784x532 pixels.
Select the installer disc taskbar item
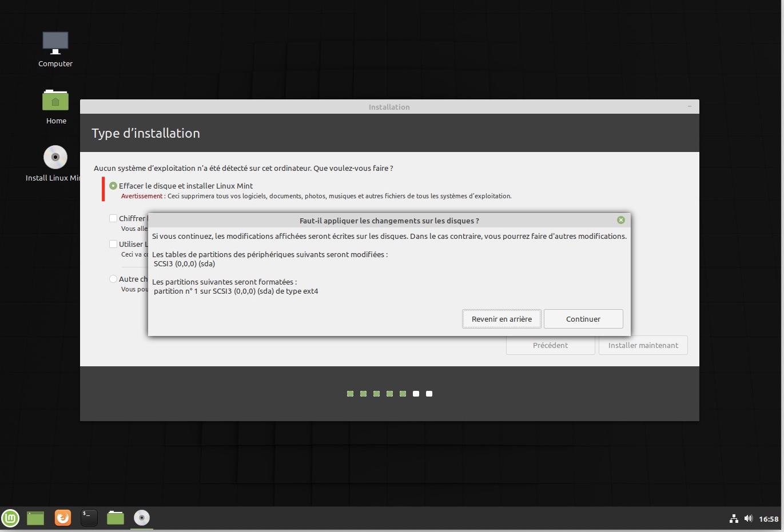click(142, 518)
